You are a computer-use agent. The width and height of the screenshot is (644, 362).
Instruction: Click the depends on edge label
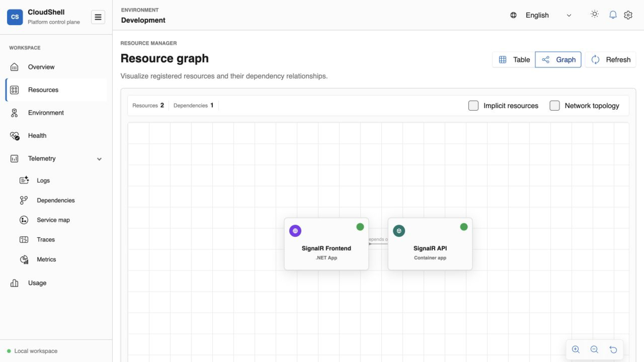point(378,239)
